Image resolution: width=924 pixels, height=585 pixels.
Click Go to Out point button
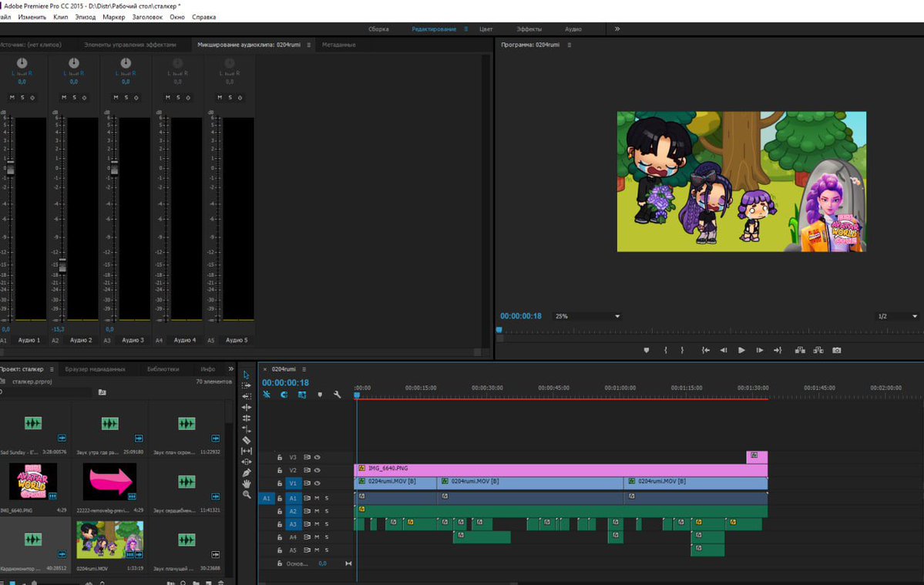(778, 350)
